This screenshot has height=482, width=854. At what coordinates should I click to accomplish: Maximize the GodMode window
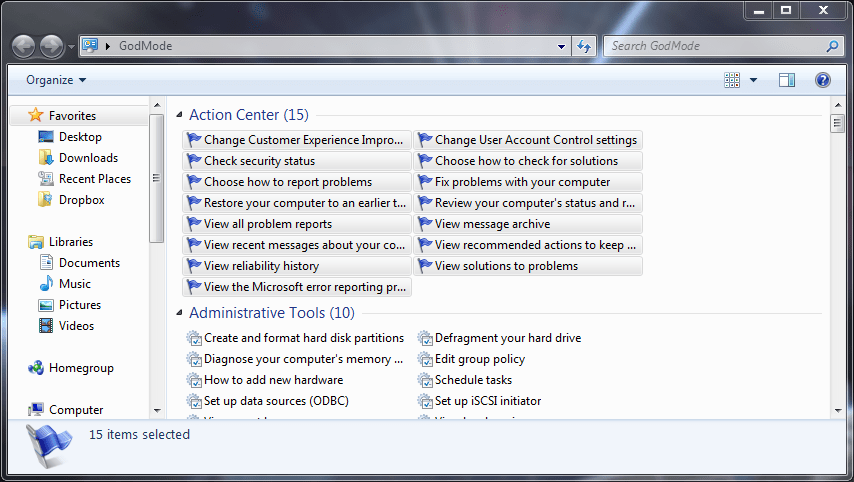pyautogui.click(x=786, y=10)
